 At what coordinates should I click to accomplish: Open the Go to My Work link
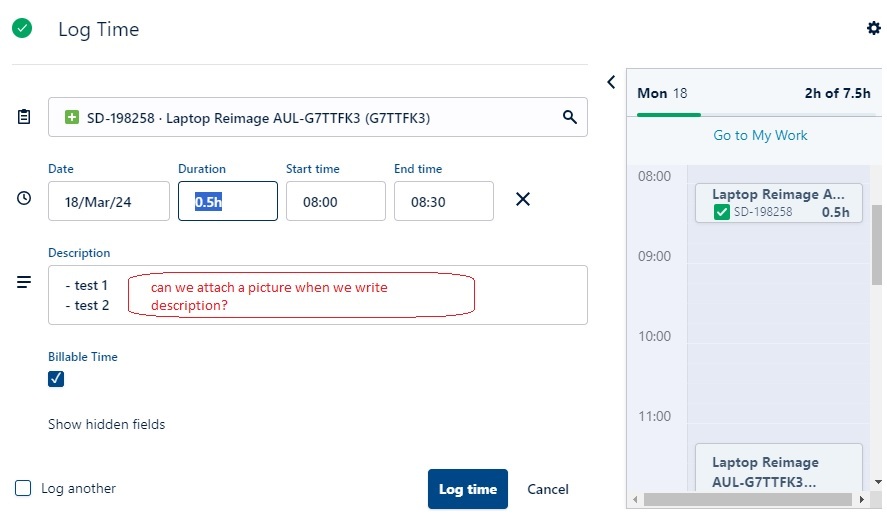click(x=760, y=135)
